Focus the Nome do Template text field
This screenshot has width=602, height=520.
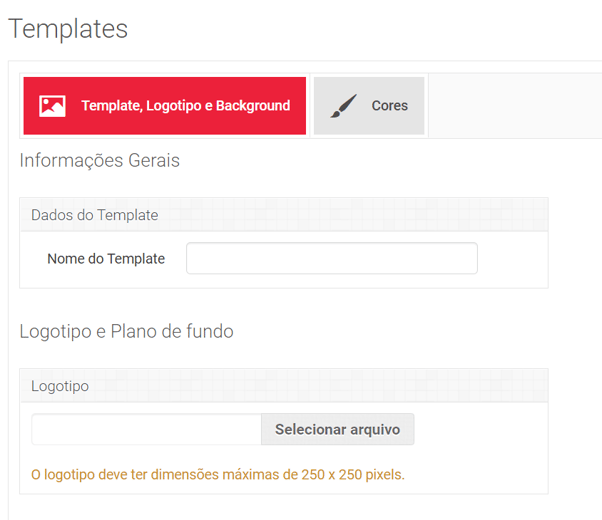coord(331,258)
